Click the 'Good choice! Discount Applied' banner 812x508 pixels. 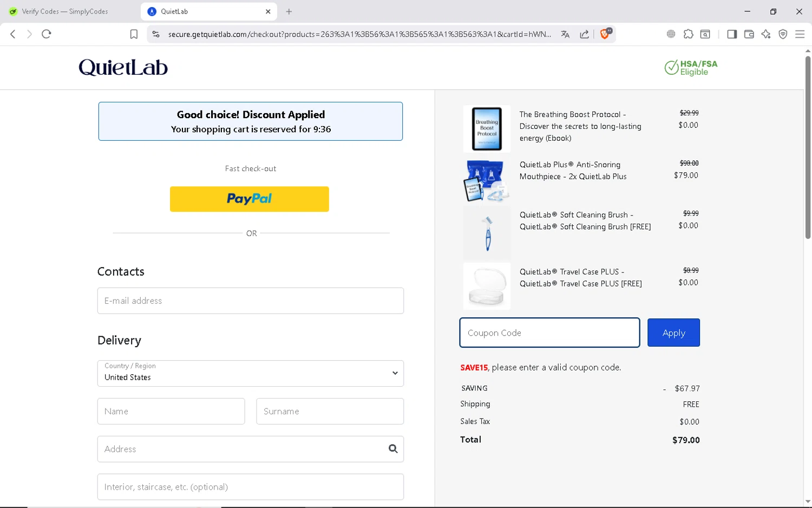click(x=251, y=121)
